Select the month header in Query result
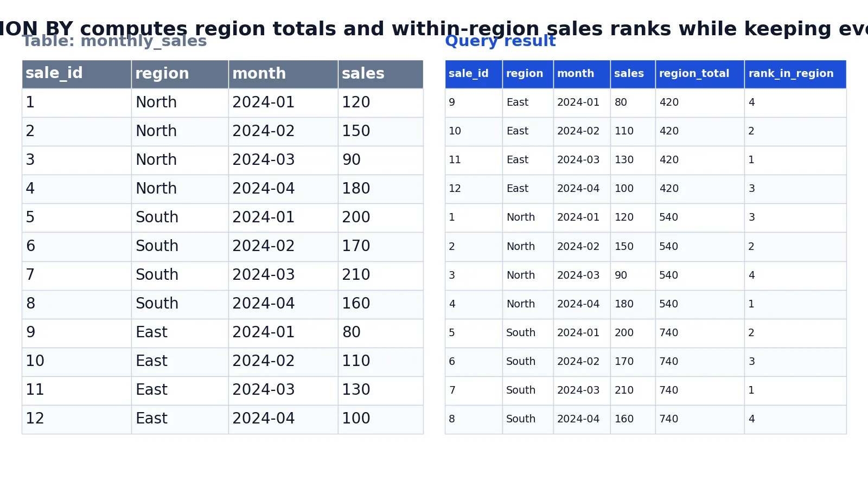This screenshot has height=488, width=868. pos(582,74)
